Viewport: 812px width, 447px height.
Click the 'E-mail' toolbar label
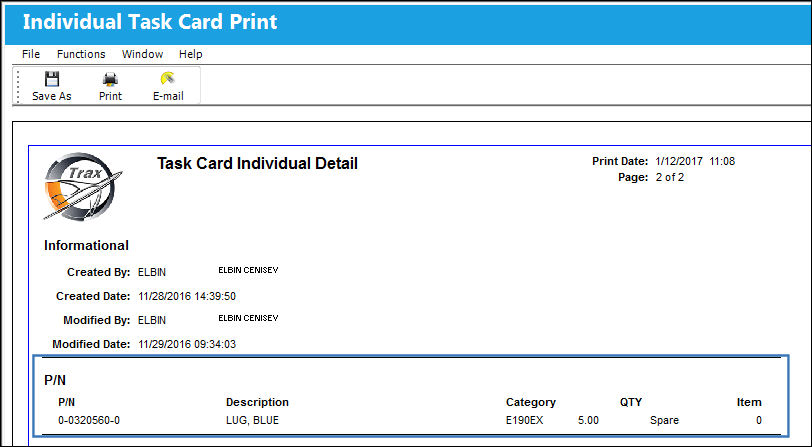coord(168,96)
